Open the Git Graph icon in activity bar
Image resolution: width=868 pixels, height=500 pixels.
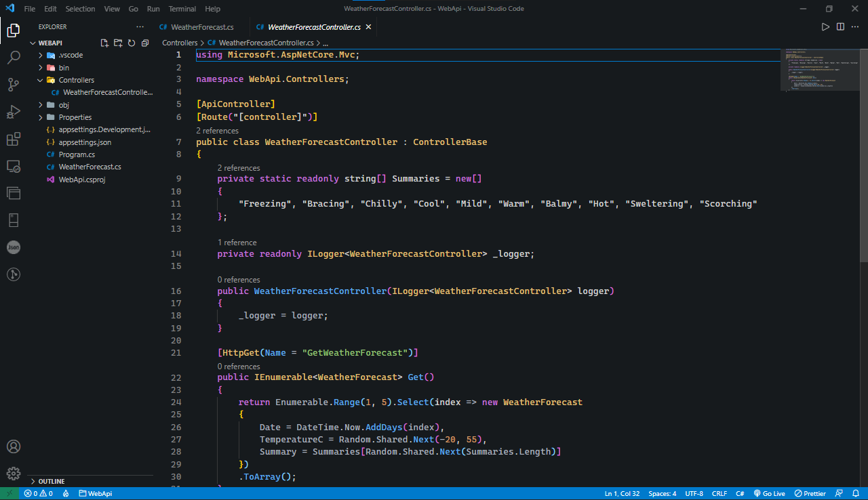coord(14,274)
